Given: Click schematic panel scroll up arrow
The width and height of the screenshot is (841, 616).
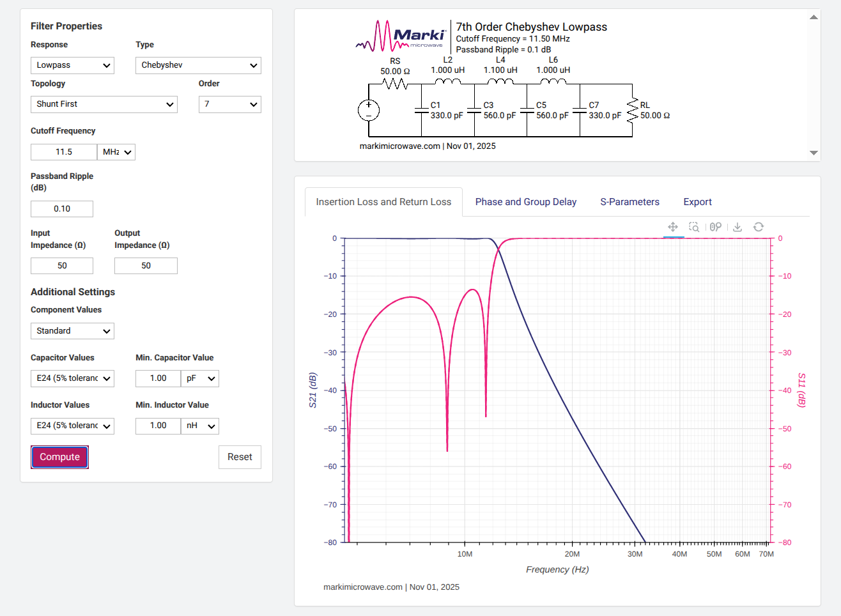Looking at the screenshot, I should pyautogui.click(x=814, y=17).
